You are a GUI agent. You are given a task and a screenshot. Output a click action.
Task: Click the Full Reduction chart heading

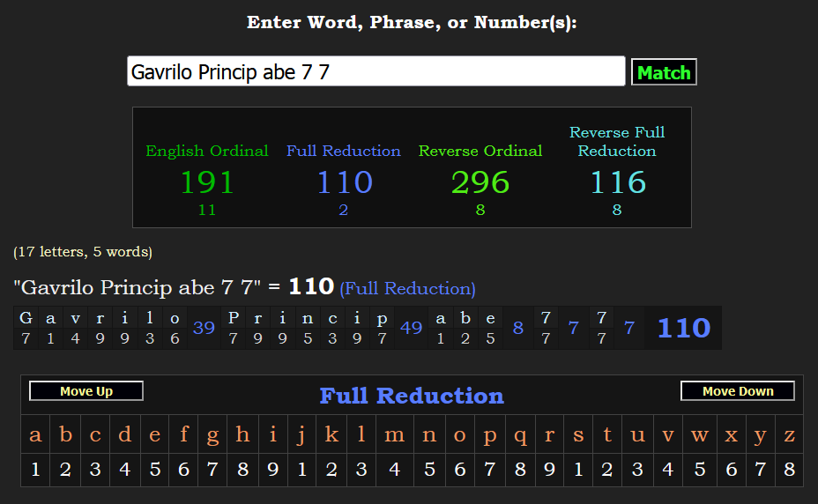click(x=412, y=396)
